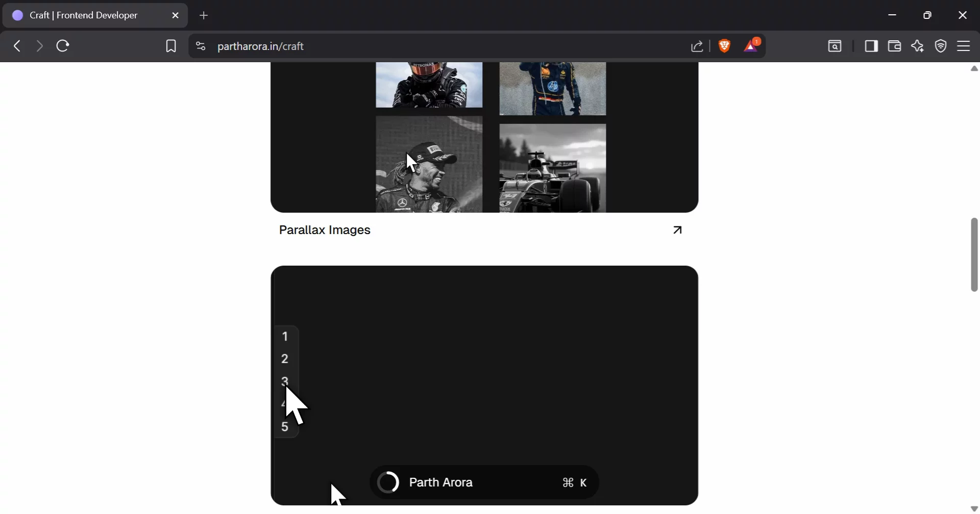This screenshot has width=980, height=514.
Task: Toggle Brave VPN protection
Action: pos(941,46)
